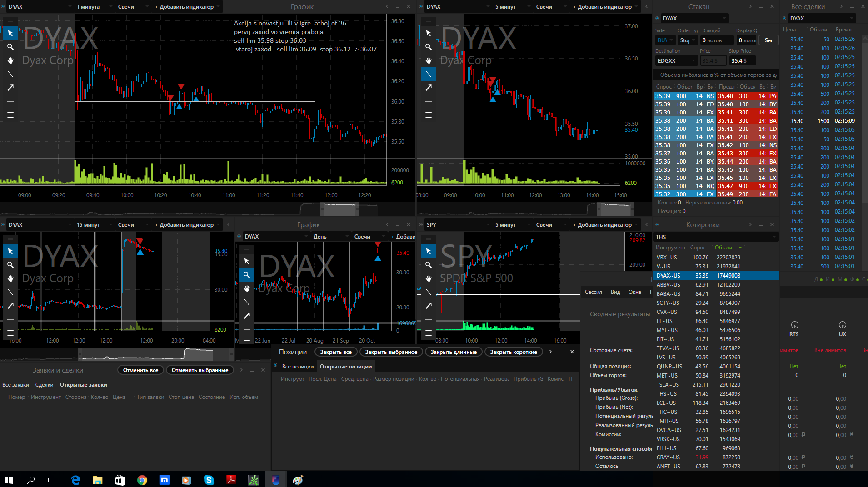This screenshot has width=868, height=487.
Task: Open Windows Start menu
Action: click(x=9, y=480)
